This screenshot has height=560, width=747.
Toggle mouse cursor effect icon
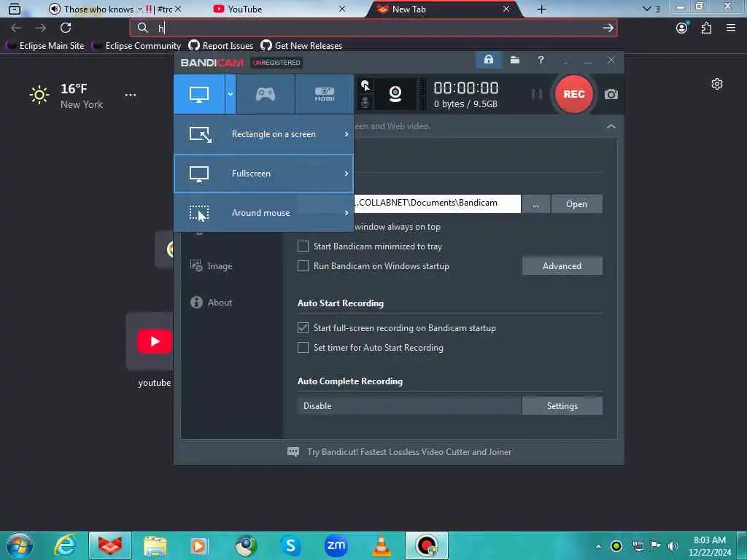365,86
